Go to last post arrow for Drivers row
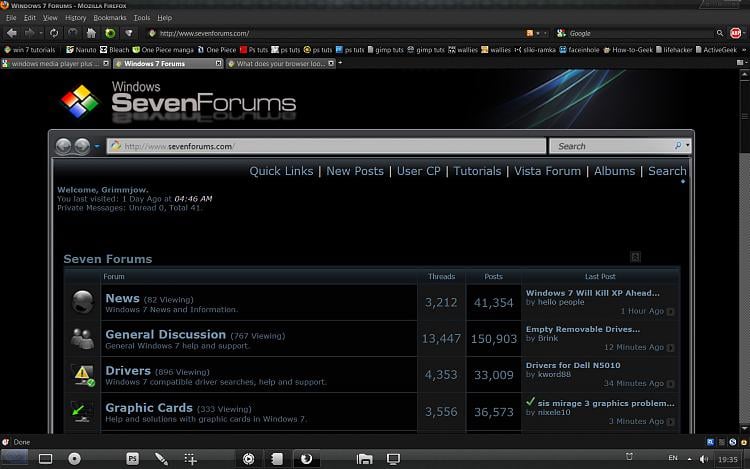 tap(671, 384)
